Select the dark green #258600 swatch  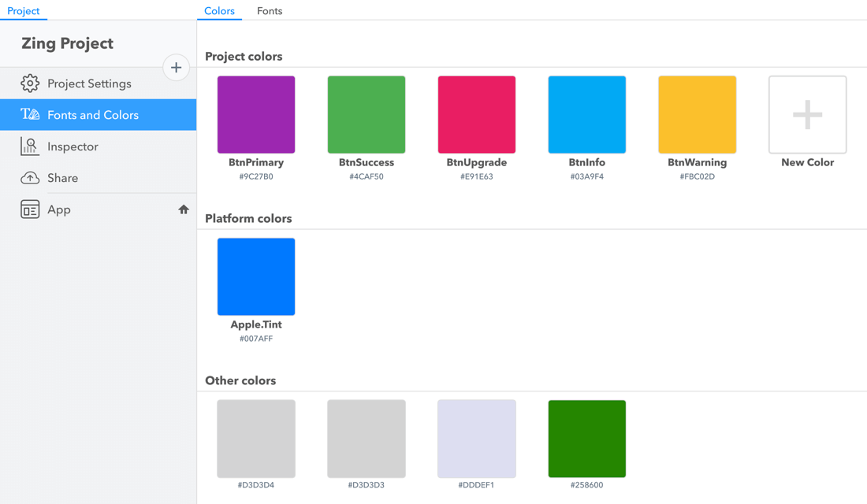click(587, 439)
